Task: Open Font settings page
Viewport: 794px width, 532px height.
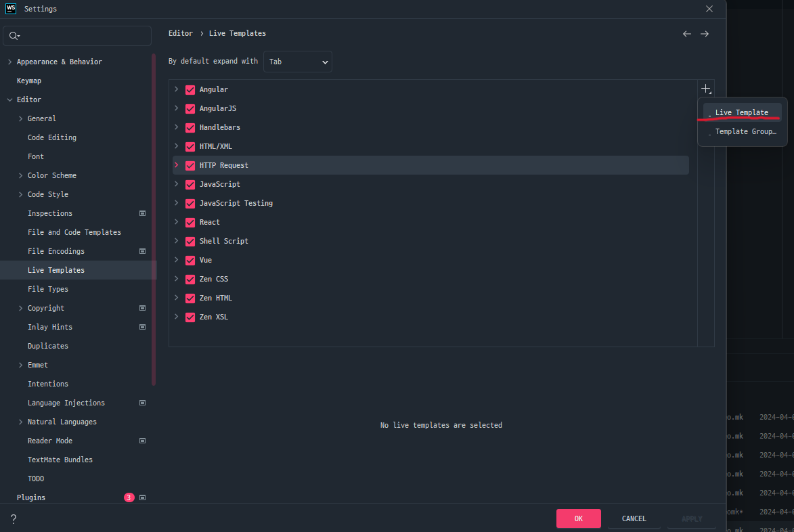Action: [35, 156]
